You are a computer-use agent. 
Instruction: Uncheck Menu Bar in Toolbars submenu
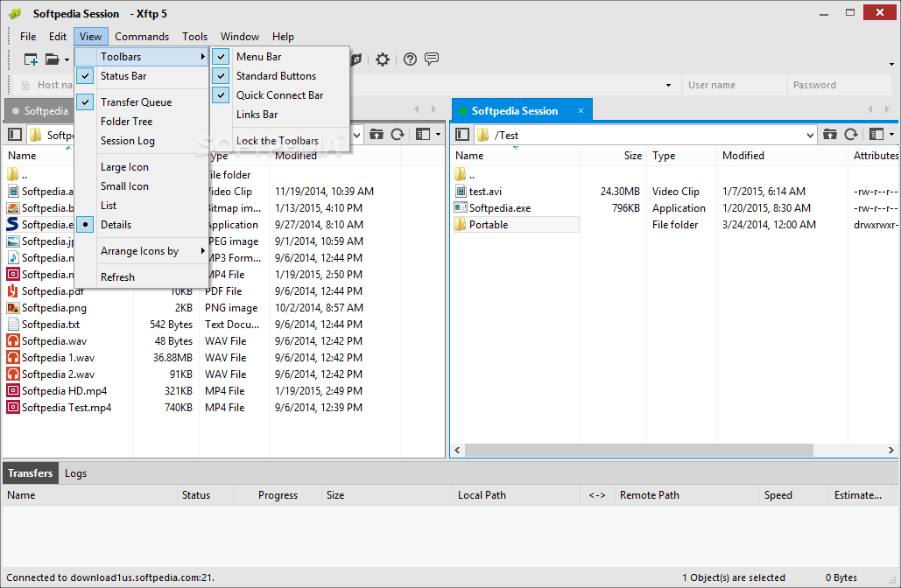[280, 56]
